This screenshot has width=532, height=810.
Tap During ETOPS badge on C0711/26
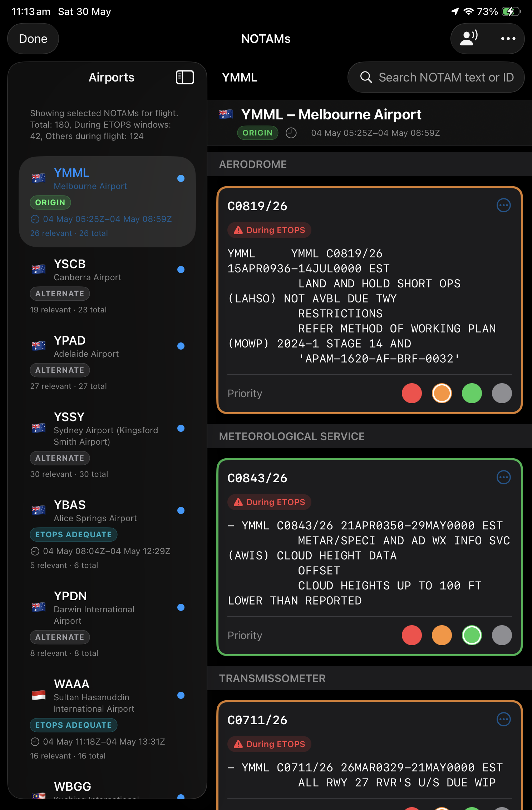269,744
